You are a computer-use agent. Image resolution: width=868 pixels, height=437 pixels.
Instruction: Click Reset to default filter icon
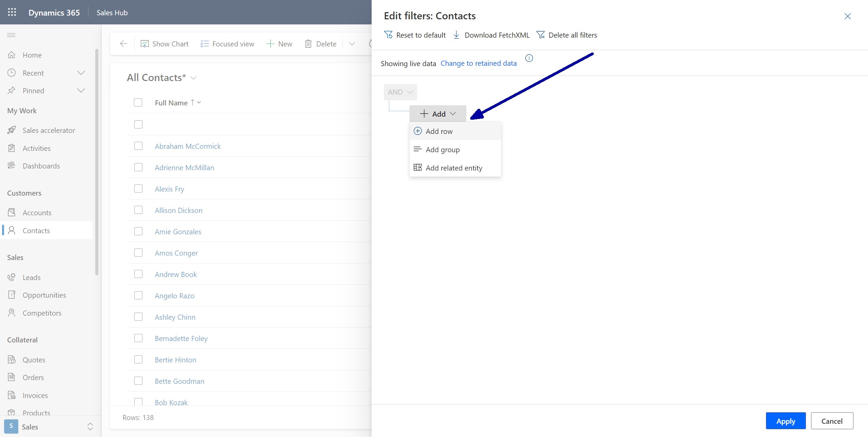[x=388, y=35]
